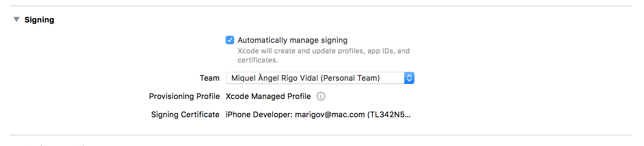
Task: Click the Team field label
Action: pos(210,78)
